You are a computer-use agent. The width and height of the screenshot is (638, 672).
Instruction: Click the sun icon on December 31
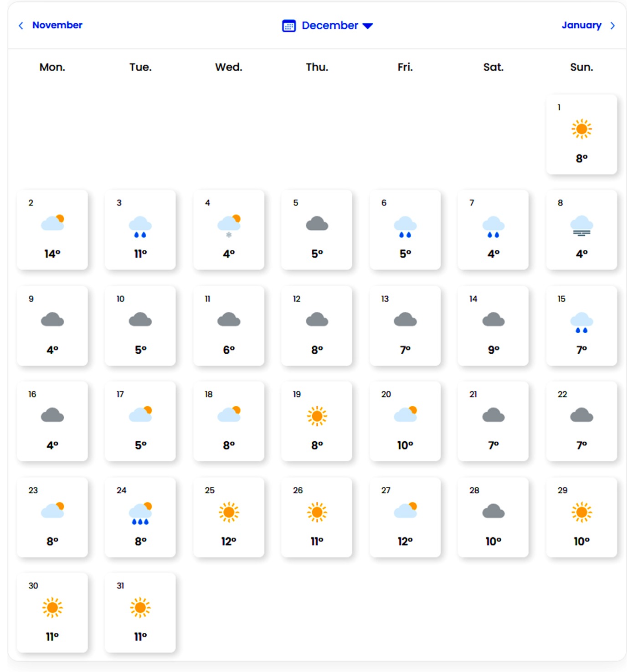[140, 607]
